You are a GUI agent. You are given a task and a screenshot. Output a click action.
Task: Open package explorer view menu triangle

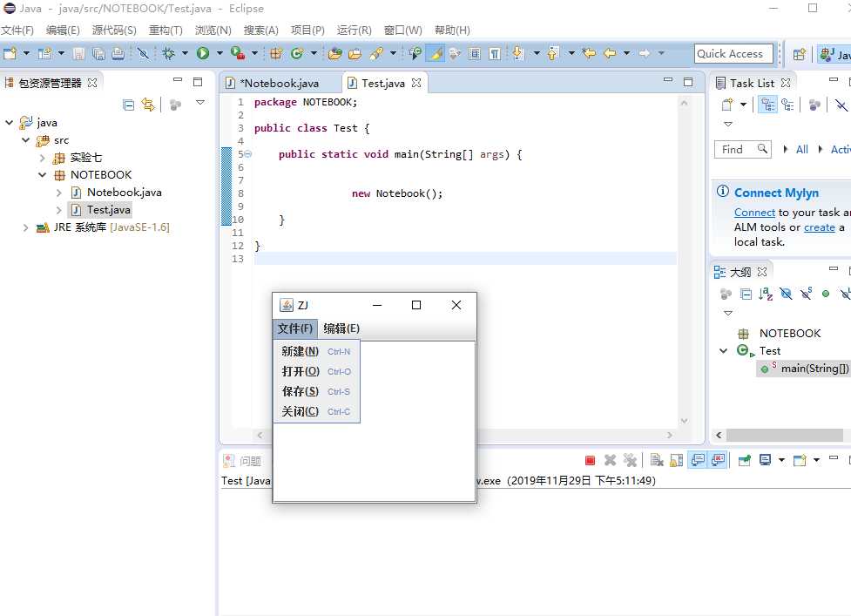pyautogui.click(x=199, y=103)
